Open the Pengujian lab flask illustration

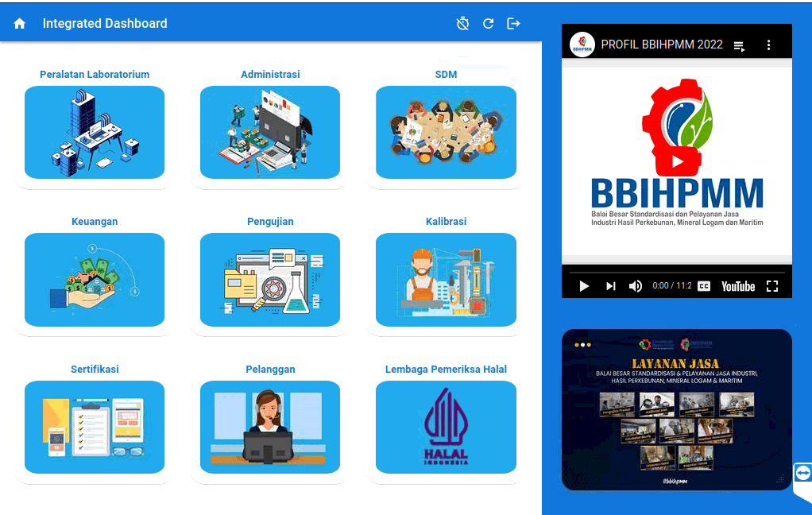click(270, 279)
